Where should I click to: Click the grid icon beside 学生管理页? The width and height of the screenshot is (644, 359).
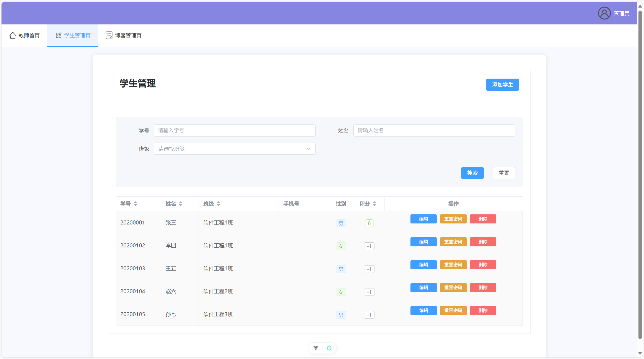(58, 35)
